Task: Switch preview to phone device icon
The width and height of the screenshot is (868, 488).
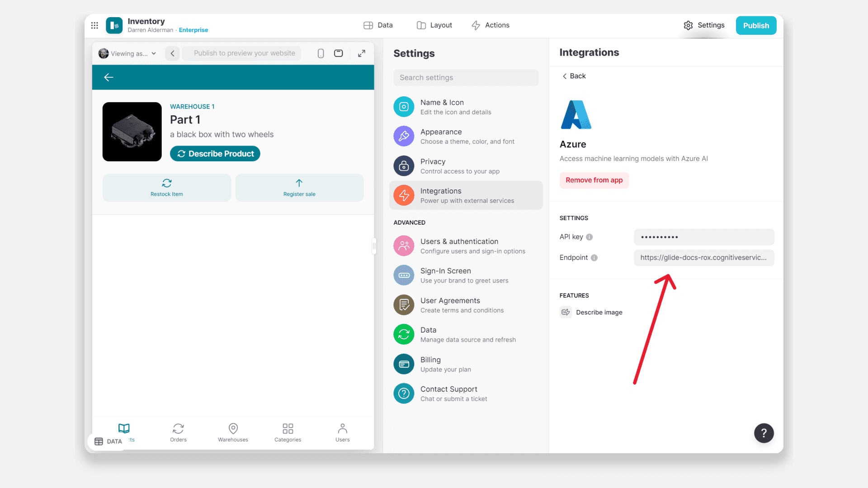Action: [321, 53]
